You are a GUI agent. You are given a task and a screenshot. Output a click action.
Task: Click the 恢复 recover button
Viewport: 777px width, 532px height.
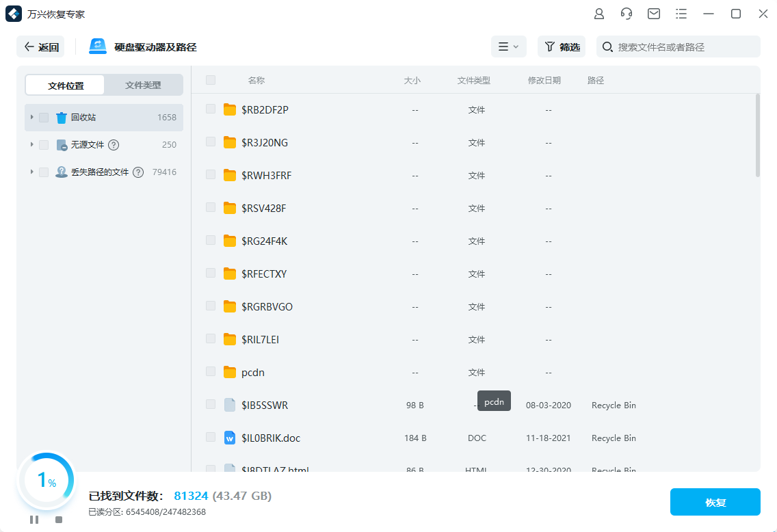[x=715, y=501]
